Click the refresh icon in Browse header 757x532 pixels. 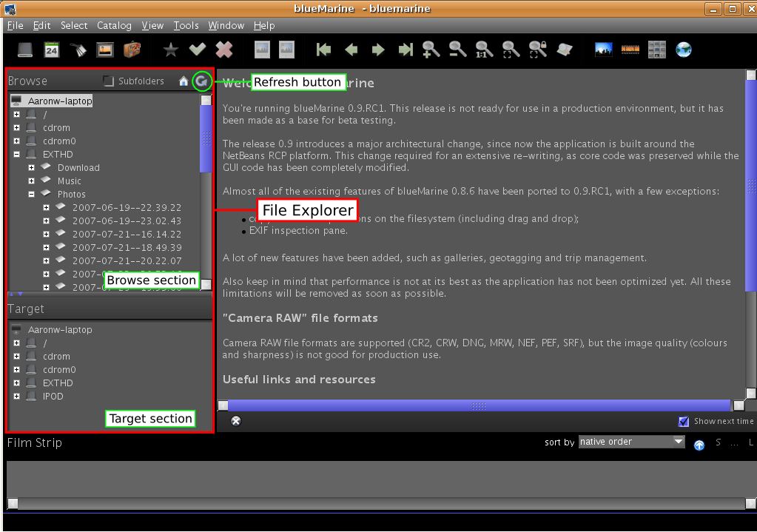coord(202,81)
